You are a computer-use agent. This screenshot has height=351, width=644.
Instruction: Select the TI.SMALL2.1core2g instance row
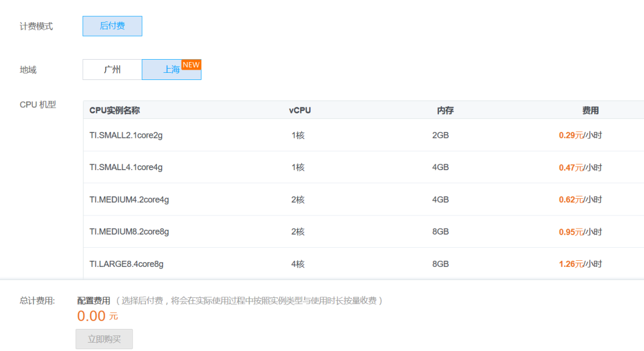point(126,136)
